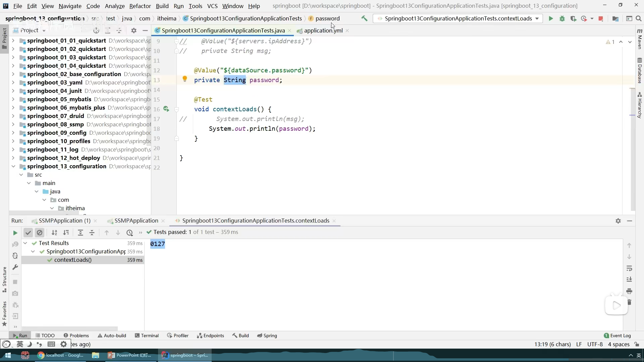
Task: Click the Rerun button in Run panel
Action: click(15, 233)
